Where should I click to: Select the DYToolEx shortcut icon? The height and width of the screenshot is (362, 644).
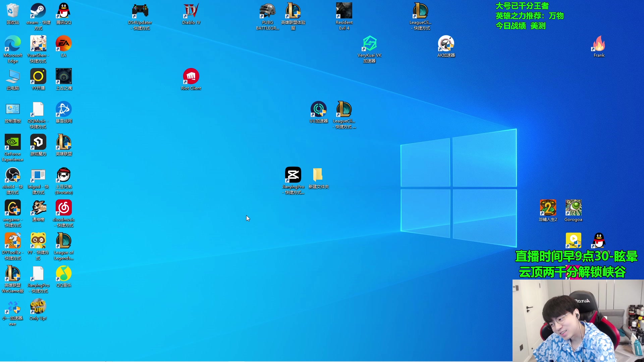(13, 246)
